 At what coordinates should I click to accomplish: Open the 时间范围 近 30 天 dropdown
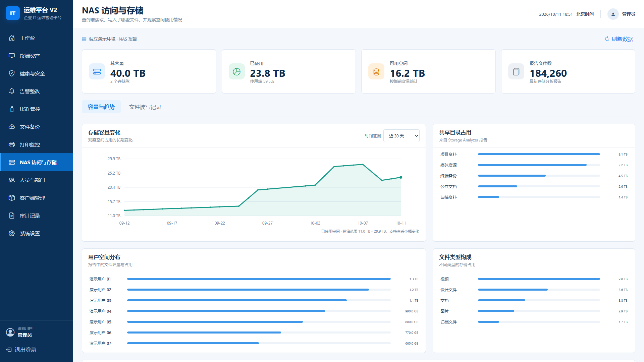401,136
